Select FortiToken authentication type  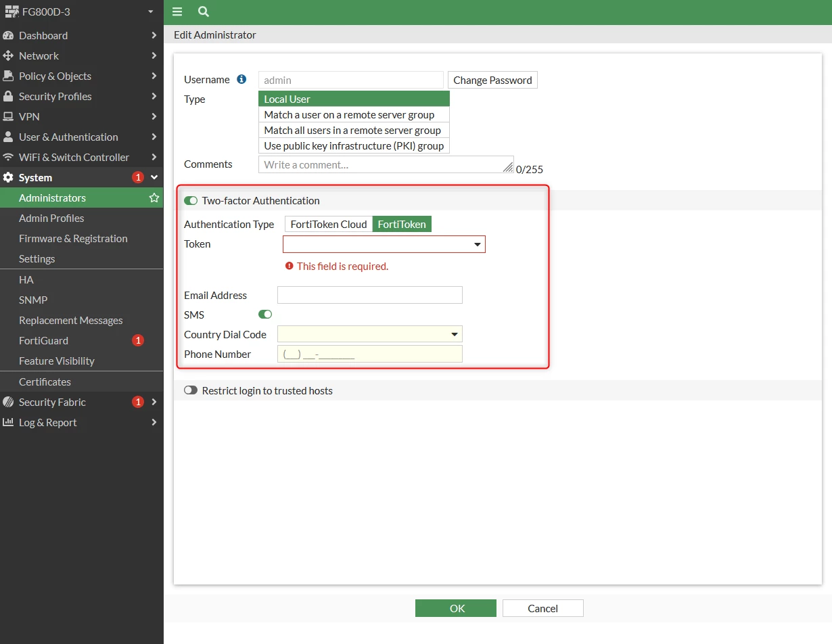point(402,224)
